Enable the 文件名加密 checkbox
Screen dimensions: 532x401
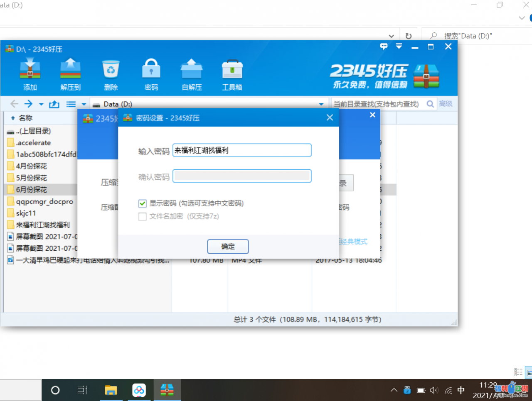tap(143, 216)
